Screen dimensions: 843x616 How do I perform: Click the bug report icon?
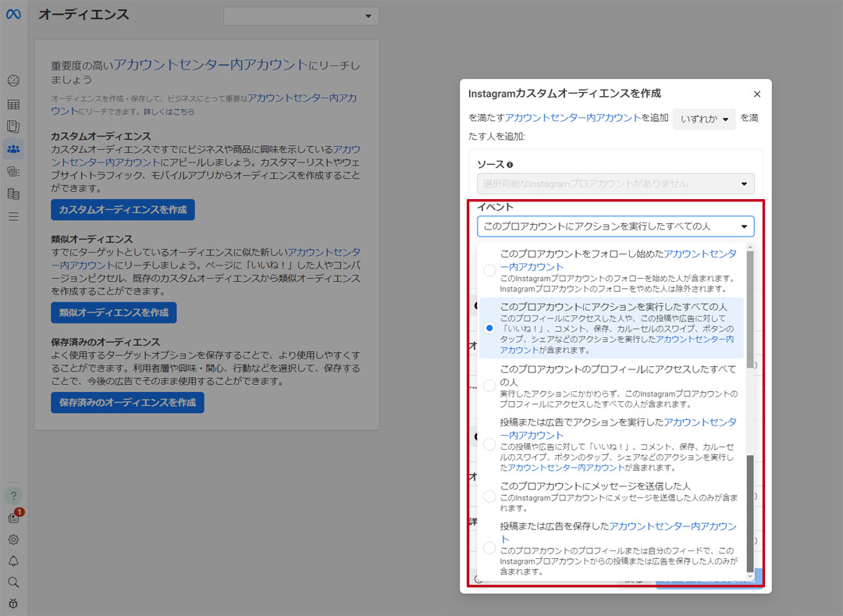coord(13,603)
